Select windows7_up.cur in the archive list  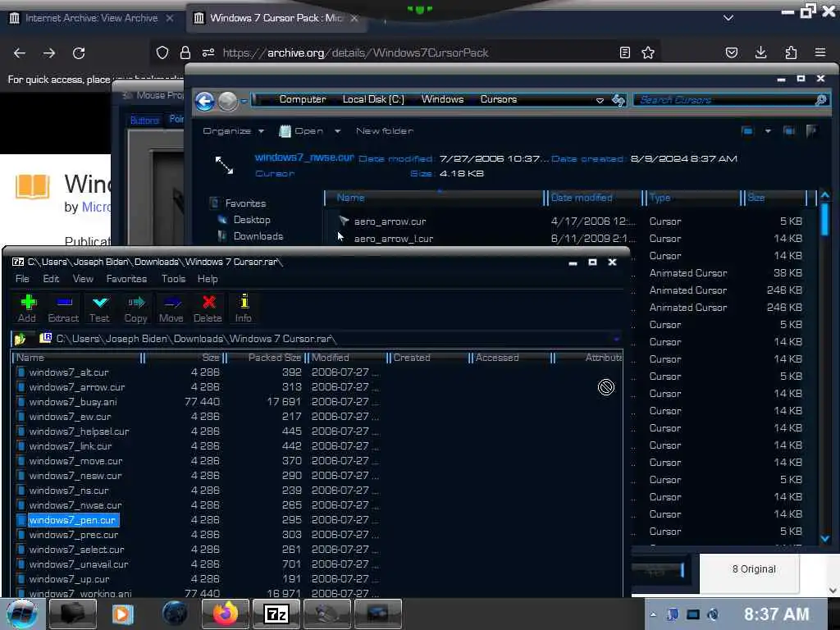tap(69, 579)
